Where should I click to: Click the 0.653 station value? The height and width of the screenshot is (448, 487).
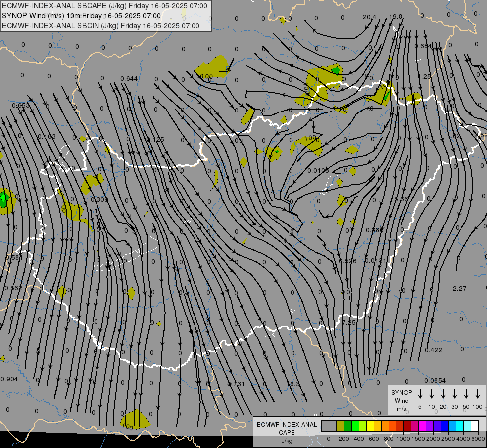[x=21, y=106]
